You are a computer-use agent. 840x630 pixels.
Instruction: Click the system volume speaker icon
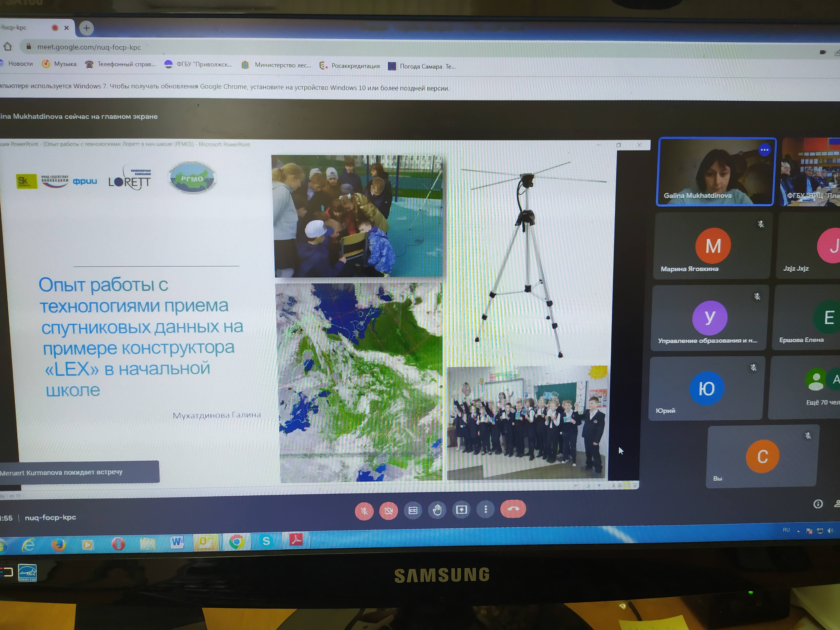[830, 530]
